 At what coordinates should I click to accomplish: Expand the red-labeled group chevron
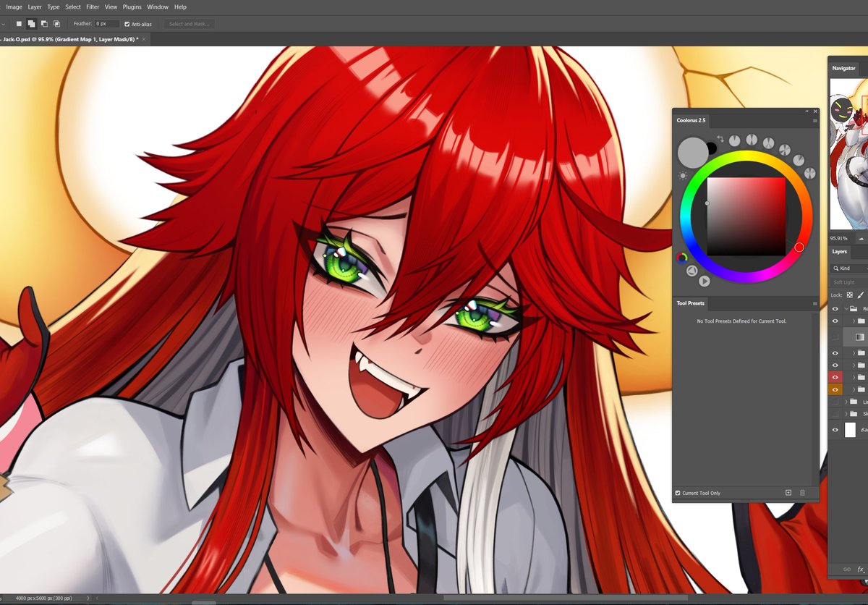854,377
